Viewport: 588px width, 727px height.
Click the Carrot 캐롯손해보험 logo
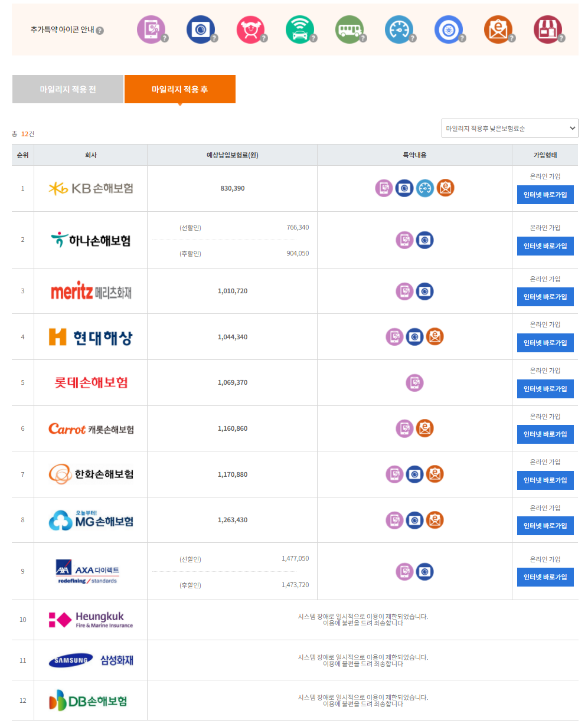(x=91, y=429)
